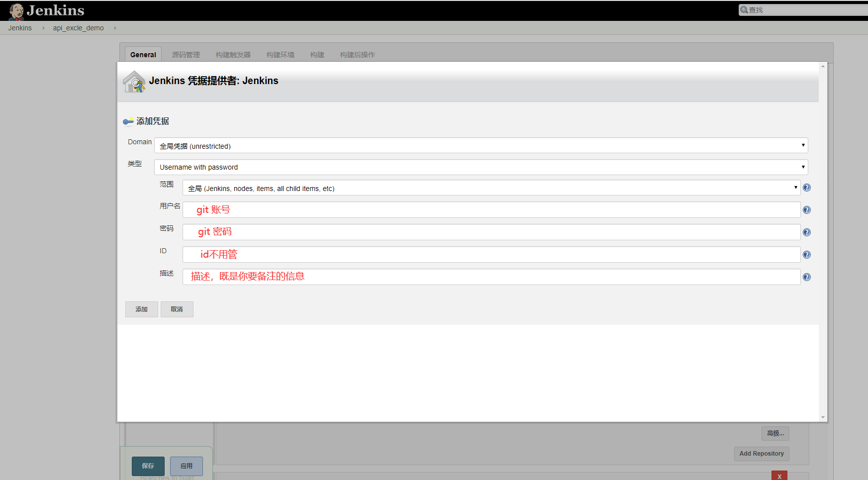Image resolution: width=868 pixels, height=480 pixels.
Task: Click the 取消 button
Action: pos(177,309)
